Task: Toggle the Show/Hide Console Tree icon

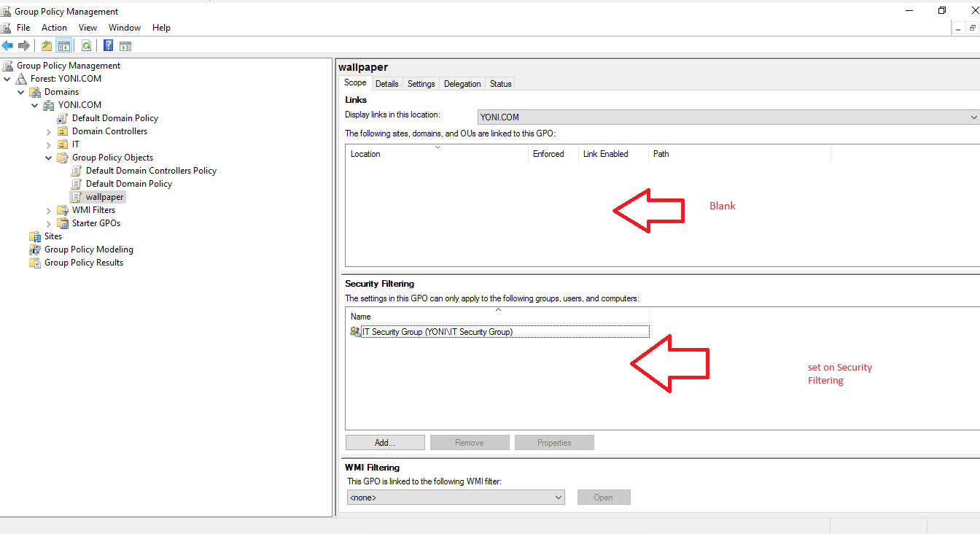Action: (64, 45)
